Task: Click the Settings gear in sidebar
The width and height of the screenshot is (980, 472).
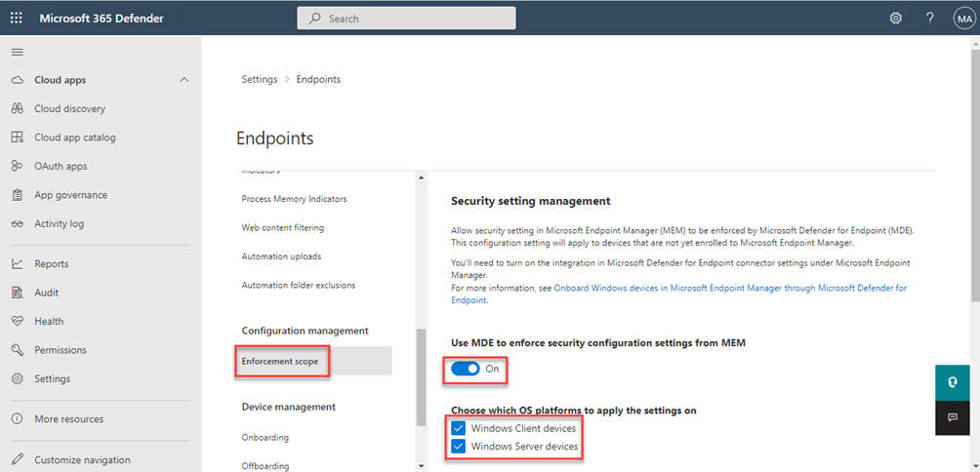Action: [18, 378]
